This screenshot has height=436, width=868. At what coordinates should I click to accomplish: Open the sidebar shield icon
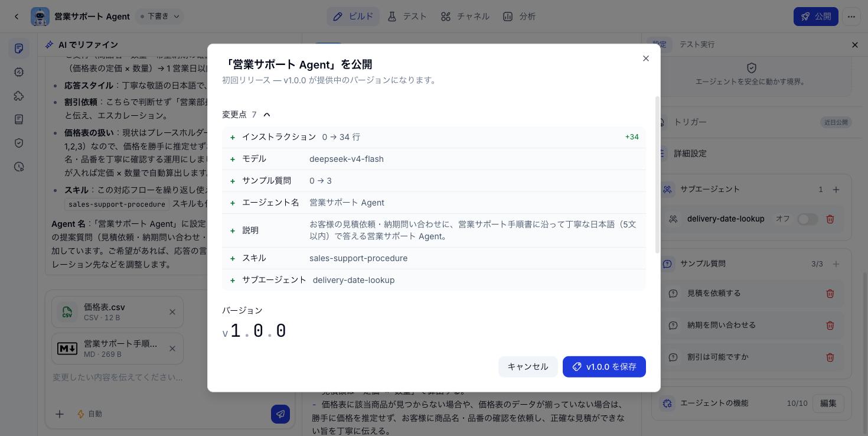pos(19,143)
